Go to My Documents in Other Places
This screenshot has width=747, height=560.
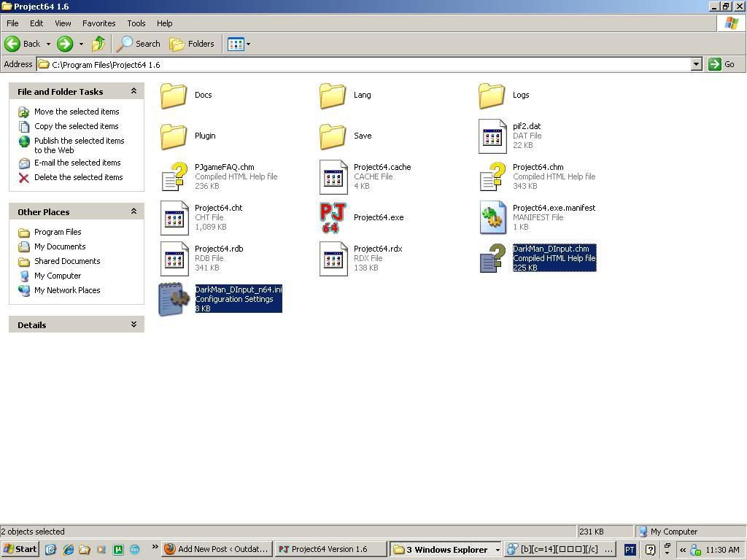[60, 246]
